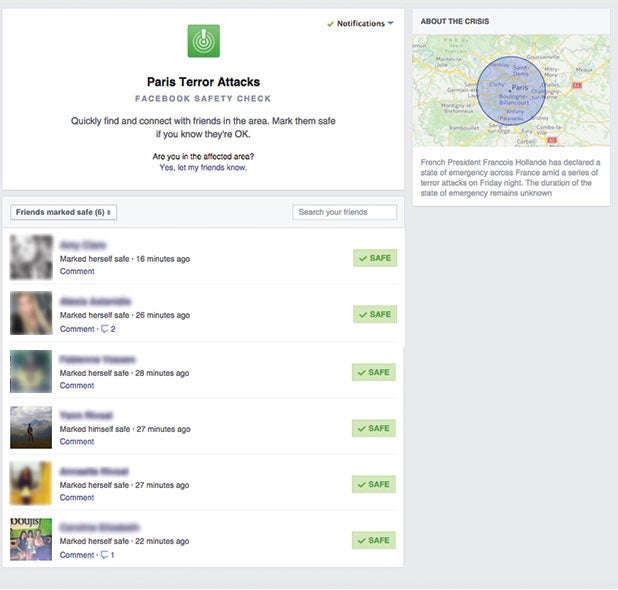Click SAFE badge for friend marked 28 minutes ago
Screen dimensions: 618x590
pos(374,372)
